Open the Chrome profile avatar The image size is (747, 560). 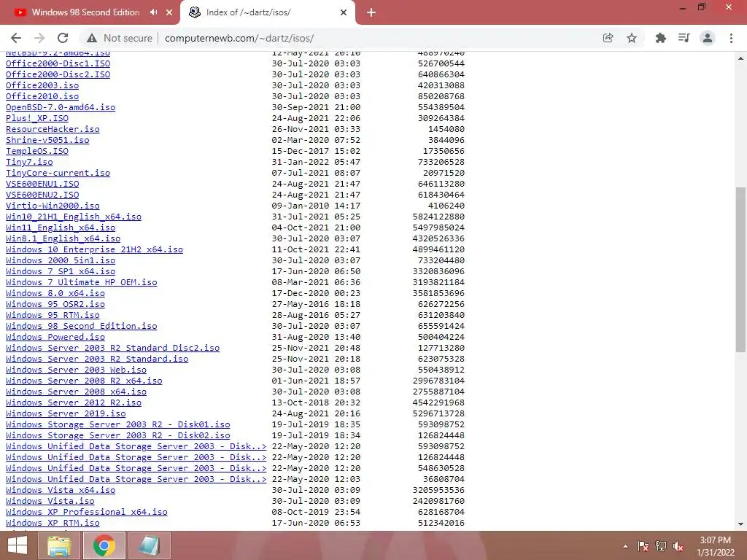(x=708, y=38)
